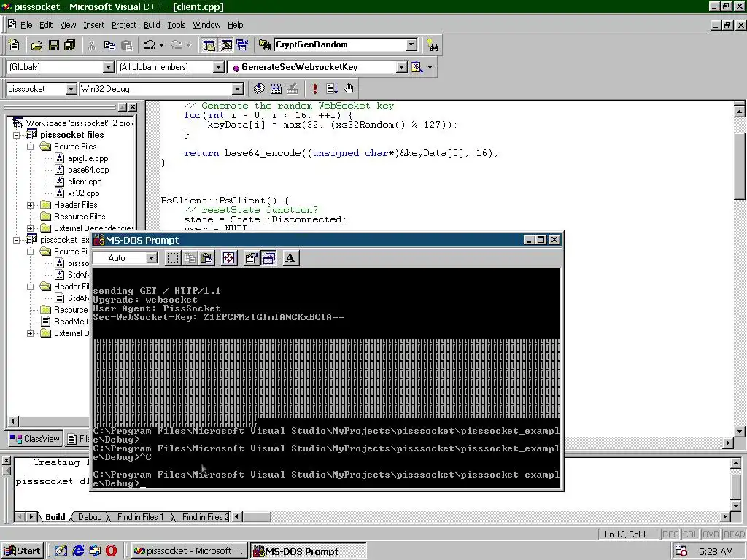Click the workspace pane scroll left arrow
Viewport: 747px width, 560px height.
(x=13, y=421)
